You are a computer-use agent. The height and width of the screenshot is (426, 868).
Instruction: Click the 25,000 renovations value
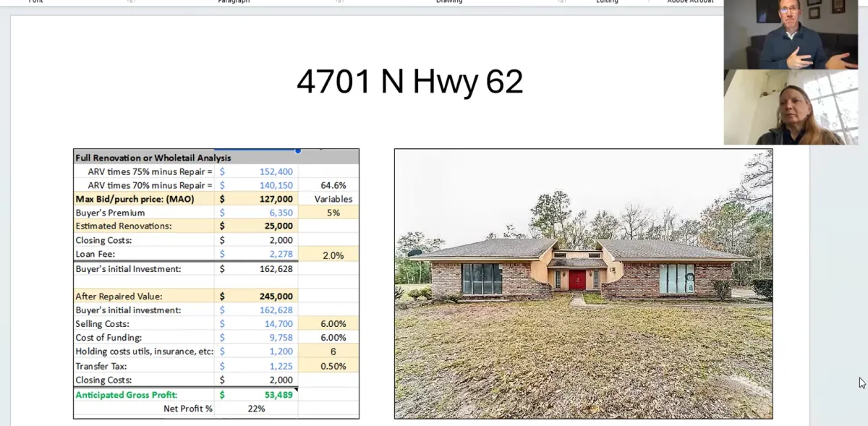pos(278,226)
